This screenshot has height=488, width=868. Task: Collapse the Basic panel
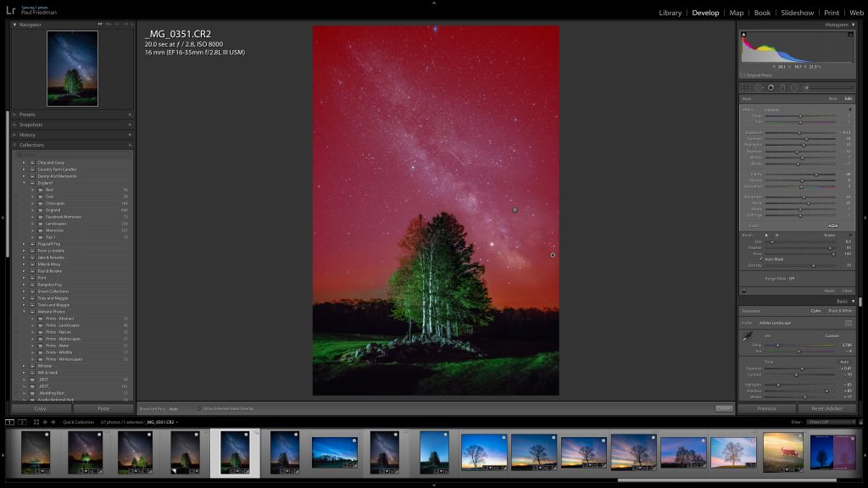[853, 301]
